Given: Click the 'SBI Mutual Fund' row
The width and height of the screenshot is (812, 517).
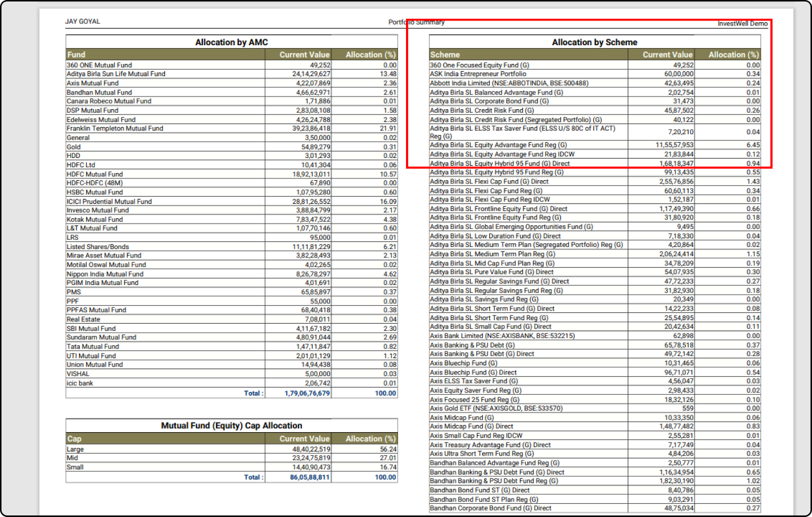Looking at the screenshot, I should (x=231, y=328).
